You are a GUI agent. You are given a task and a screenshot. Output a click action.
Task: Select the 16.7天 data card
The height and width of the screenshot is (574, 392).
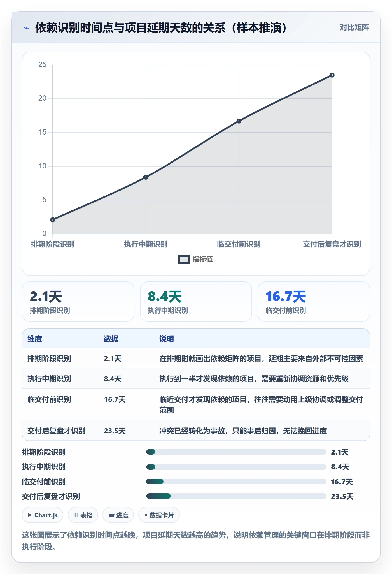point(314,302)
